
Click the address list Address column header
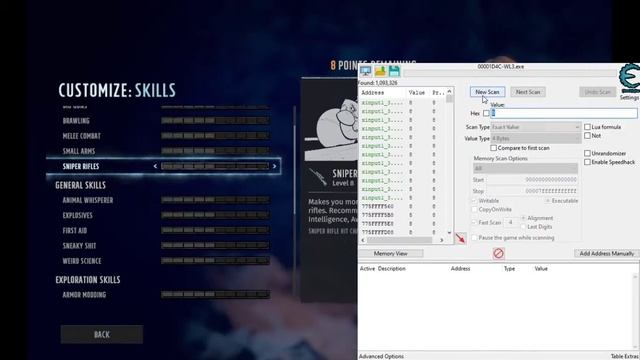point(460,269)
